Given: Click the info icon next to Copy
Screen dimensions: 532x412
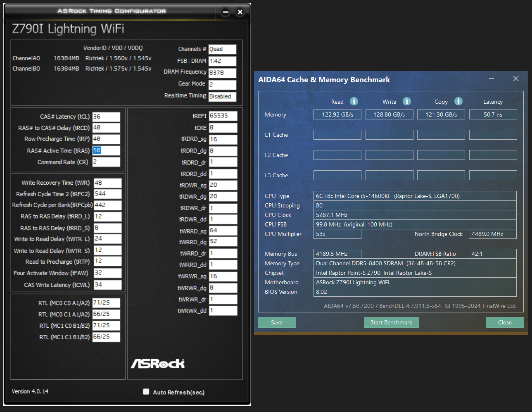Looking at the screenshot, I should [x=458, y=101].
